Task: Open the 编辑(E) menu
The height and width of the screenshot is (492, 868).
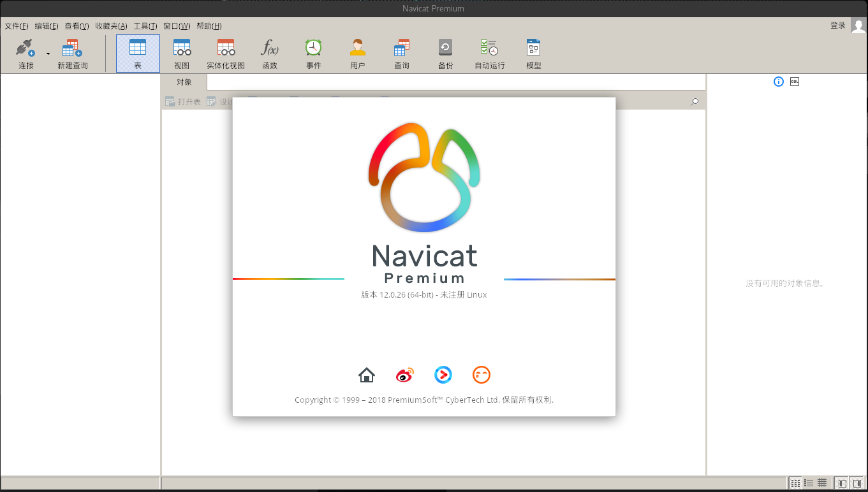Action: pyautogui.click(x=47, y=26)
